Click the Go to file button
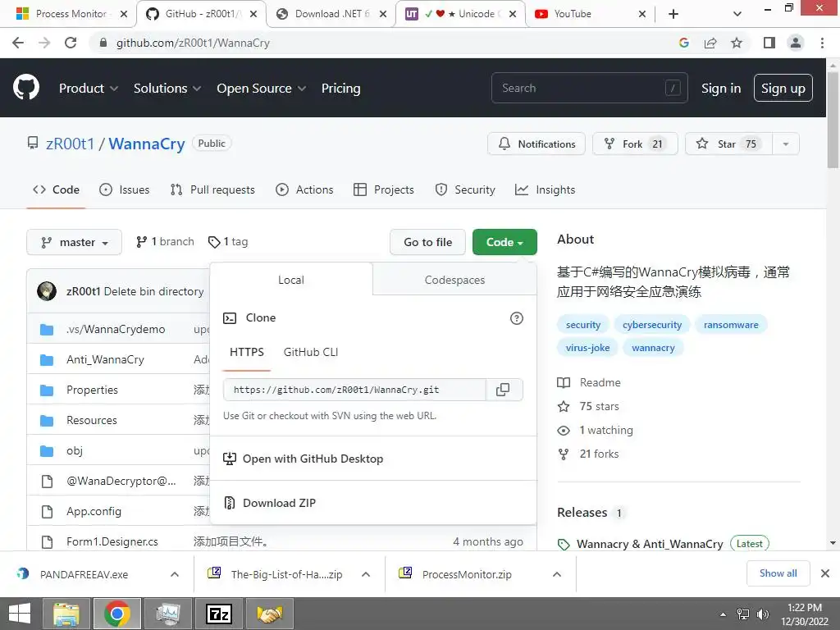840x630 pixels. pos(427,242)
